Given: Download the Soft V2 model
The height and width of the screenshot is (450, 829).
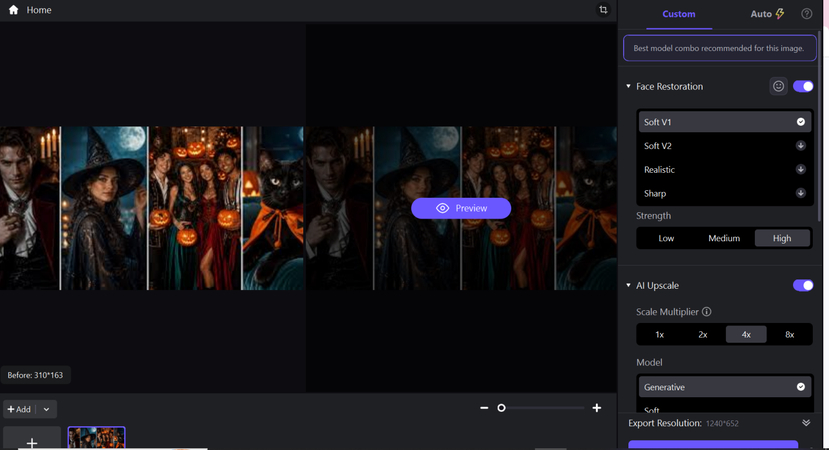Looking at the screenshot, I should coord(800,145).
